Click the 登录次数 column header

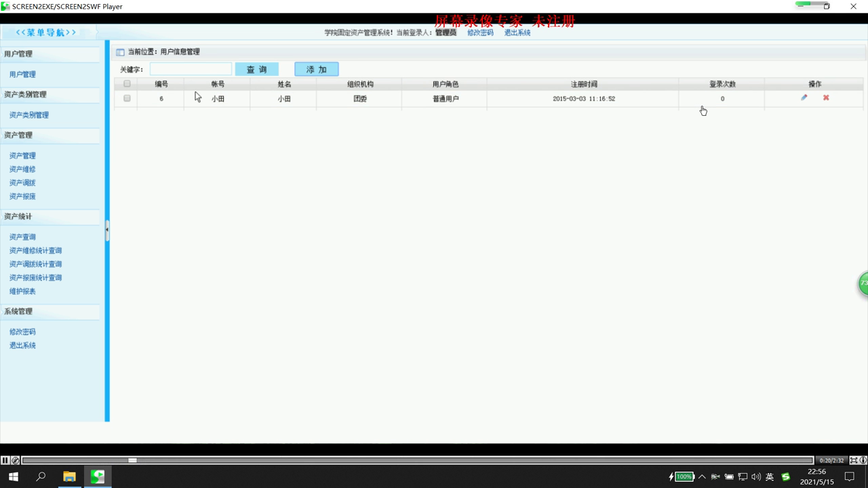(x=722, y=84)
